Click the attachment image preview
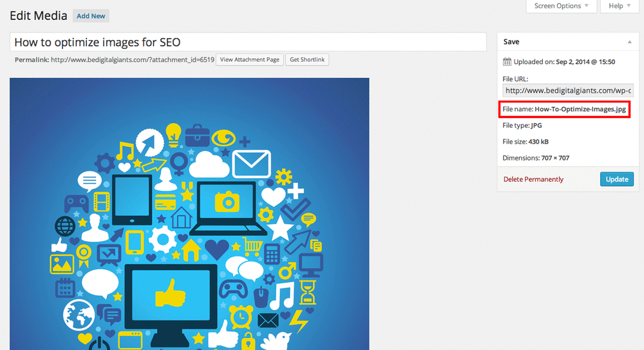Viewport: 644px width, 350px height. [x=189, y=214]
